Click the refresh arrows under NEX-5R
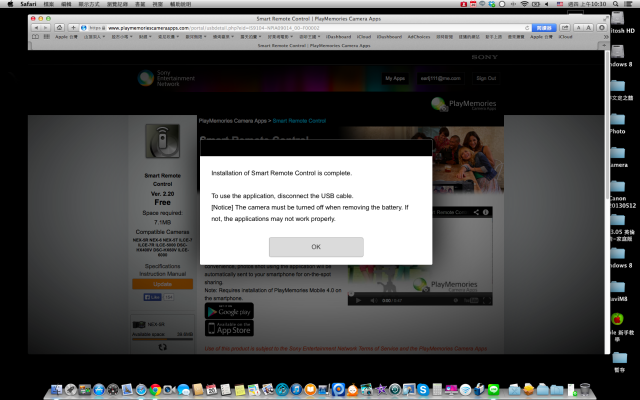This screenshot has width=640, height=400. click(x=162, y=347)
